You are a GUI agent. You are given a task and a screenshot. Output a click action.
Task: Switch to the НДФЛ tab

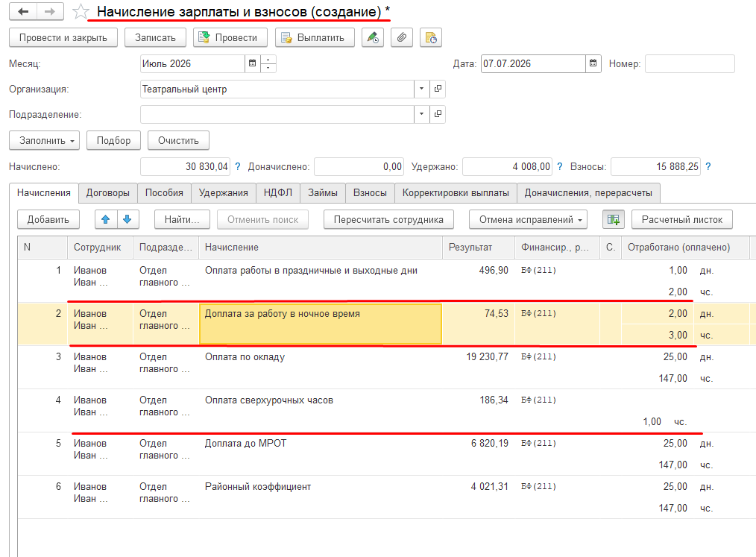tap(277, 193)
